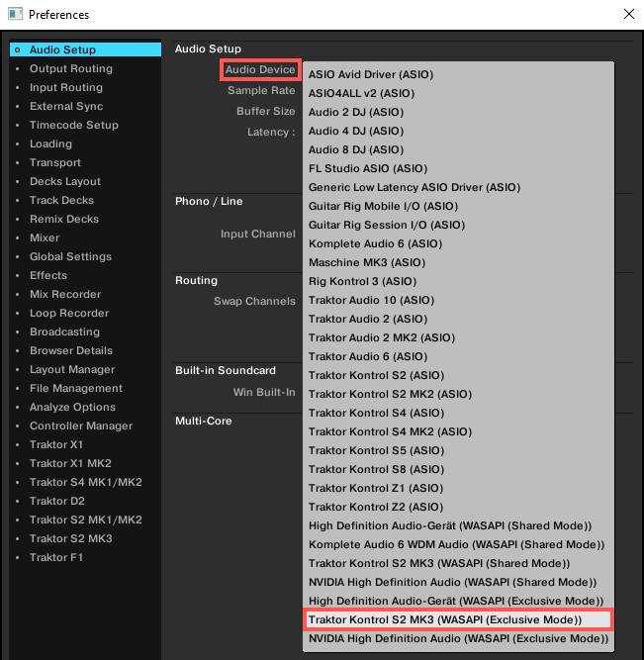Open File Management preferences
This screenshot has height=660, width=644.
coord(75,388)
